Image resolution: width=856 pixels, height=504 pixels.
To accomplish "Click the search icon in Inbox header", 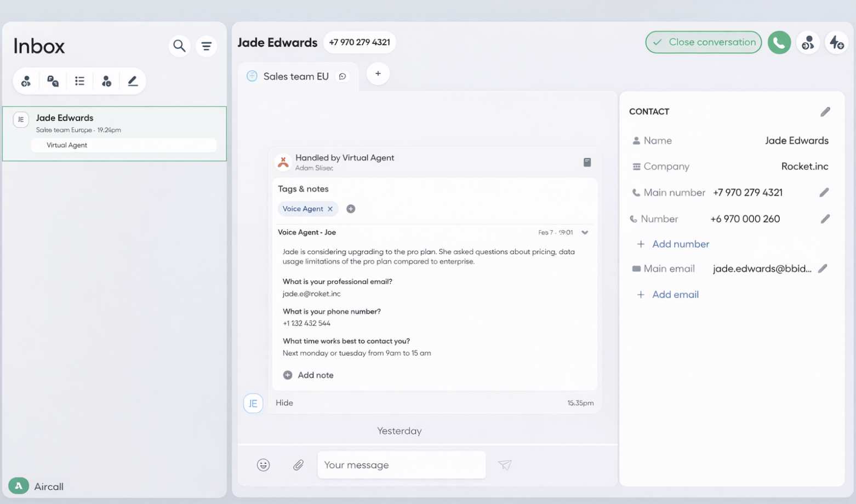I will (179, 46).
